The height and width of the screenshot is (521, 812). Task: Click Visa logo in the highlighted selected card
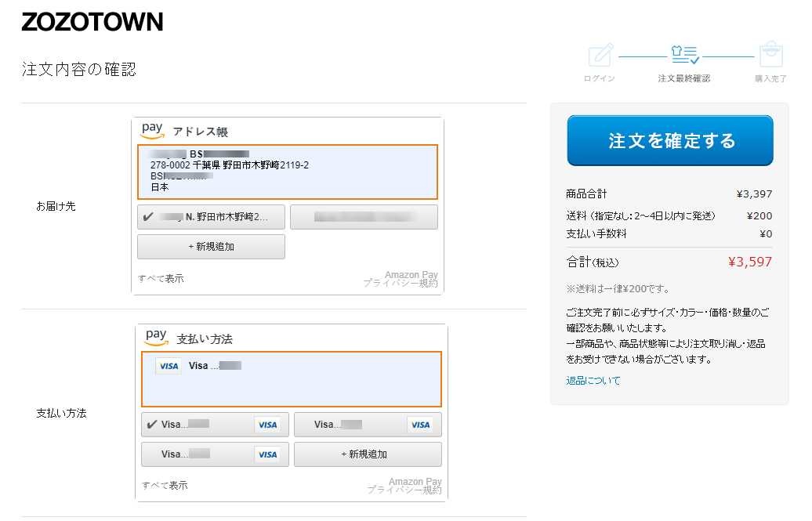coord(168,366)
